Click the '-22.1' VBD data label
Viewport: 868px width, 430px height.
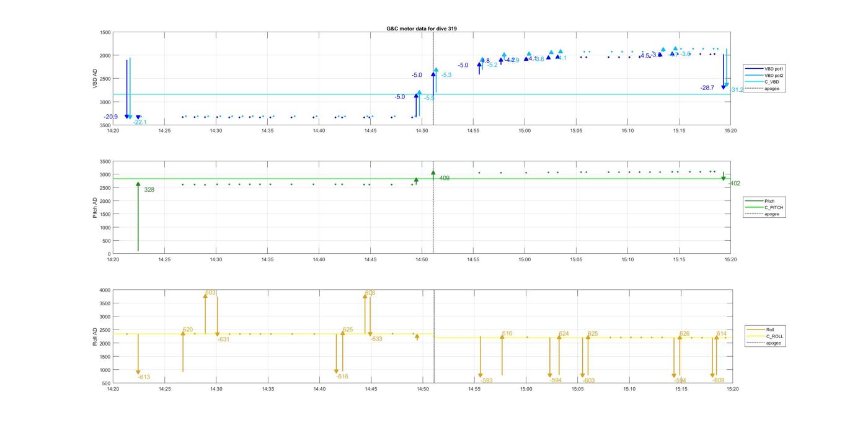(139, 122)
